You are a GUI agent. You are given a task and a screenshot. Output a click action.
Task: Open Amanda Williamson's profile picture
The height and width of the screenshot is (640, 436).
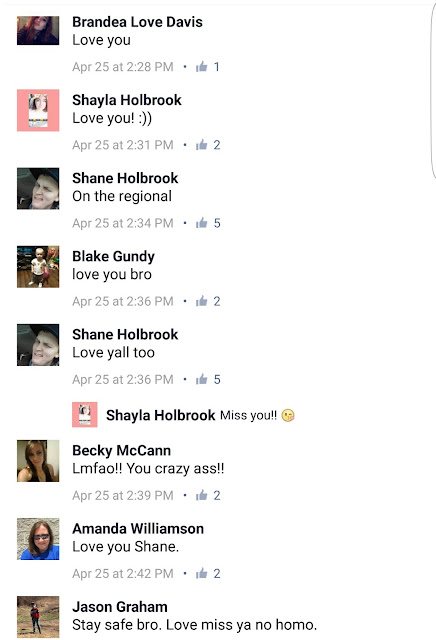(x=38, y=539)
